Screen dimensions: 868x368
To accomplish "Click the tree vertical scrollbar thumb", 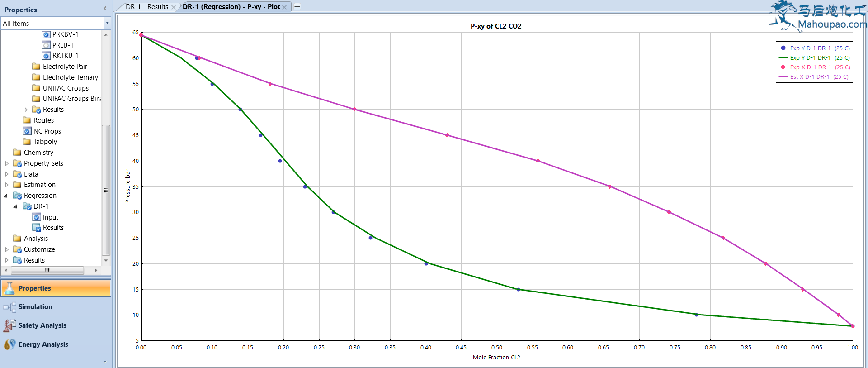I will pyautogui.click(x=106, y=190).
